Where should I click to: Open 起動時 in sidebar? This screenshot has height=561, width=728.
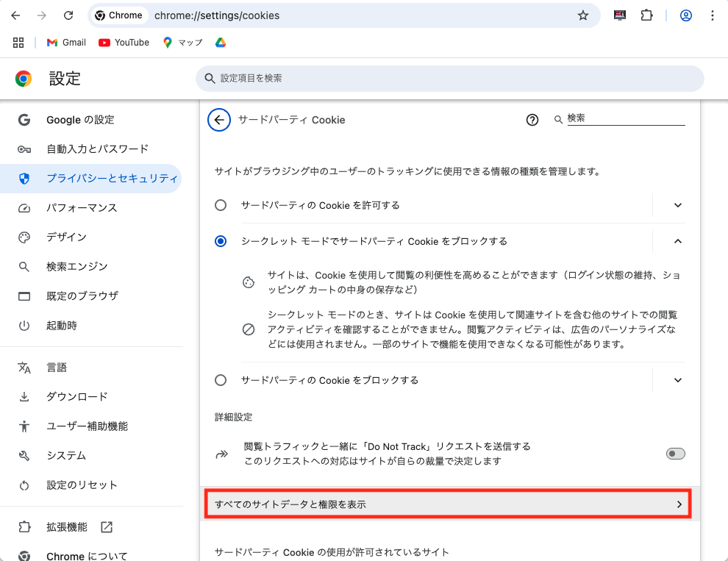pos(91,326)
